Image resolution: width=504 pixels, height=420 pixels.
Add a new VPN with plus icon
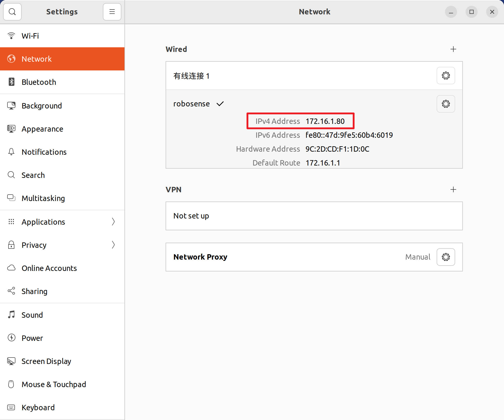(453, 189)
